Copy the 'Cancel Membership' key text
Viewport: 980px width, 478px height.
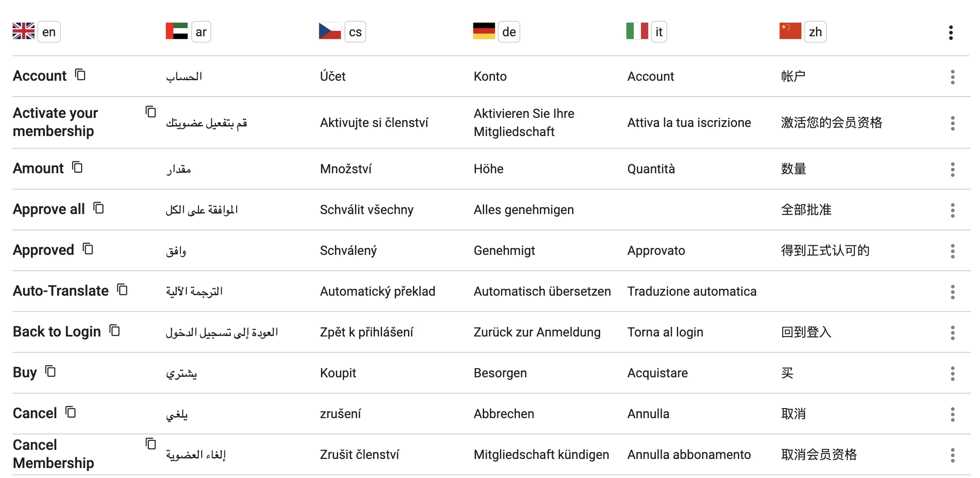[150, 444]
